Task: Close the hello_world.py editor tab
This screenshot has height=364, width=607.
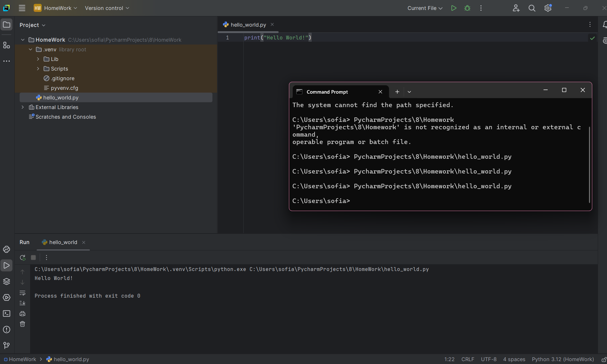Action: 272,24
